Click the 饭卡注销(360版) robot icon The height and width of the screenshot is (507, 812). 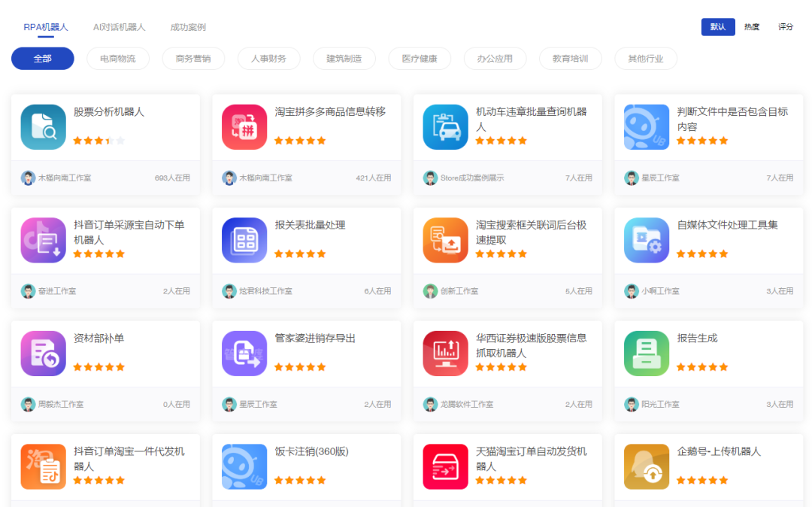coord(244,466)
